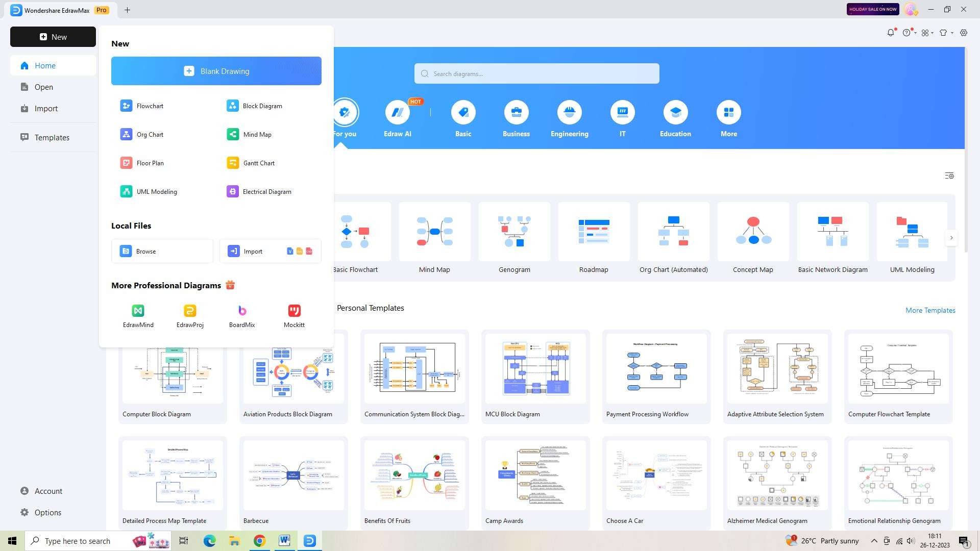The height and width of the screenshot is (551, 980).
Task: Select the Block Diagram icon
Action: coord(233,106)
